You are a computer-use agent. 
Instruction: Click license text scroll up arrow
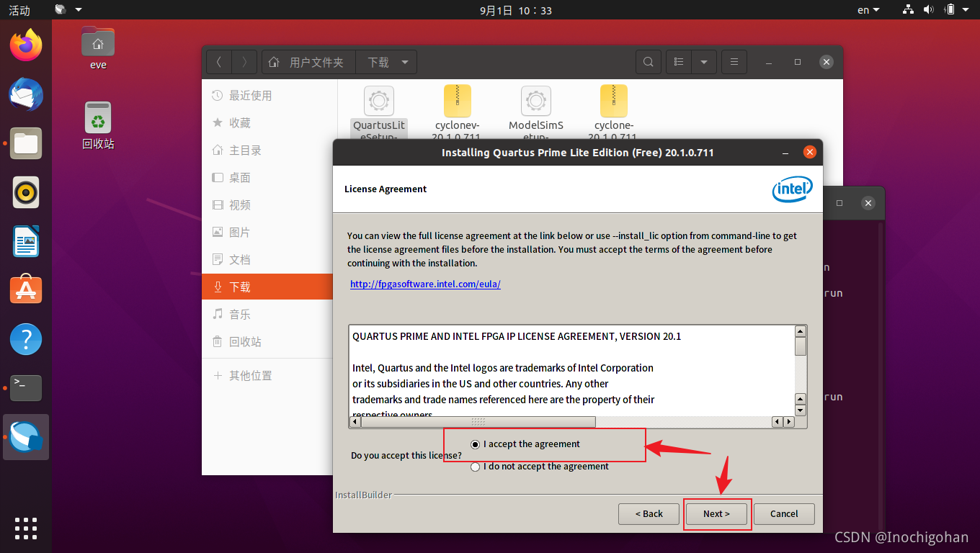pos(801,331)
